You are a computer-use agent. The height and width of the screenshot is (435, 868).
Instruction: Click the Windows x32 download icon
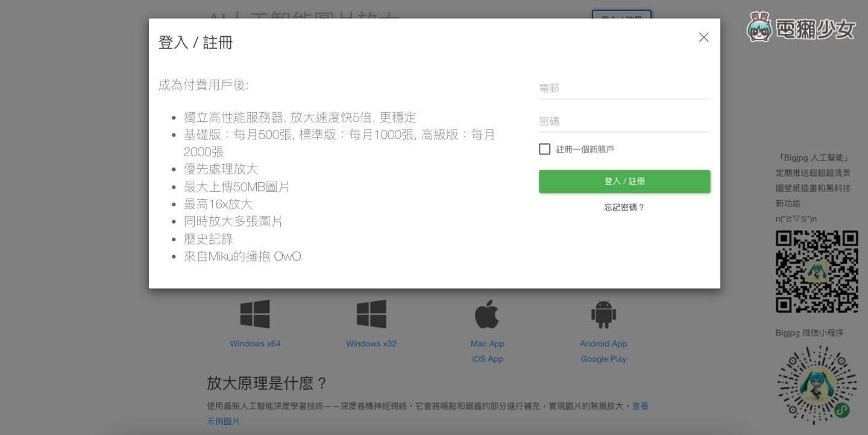pos(371,314)
